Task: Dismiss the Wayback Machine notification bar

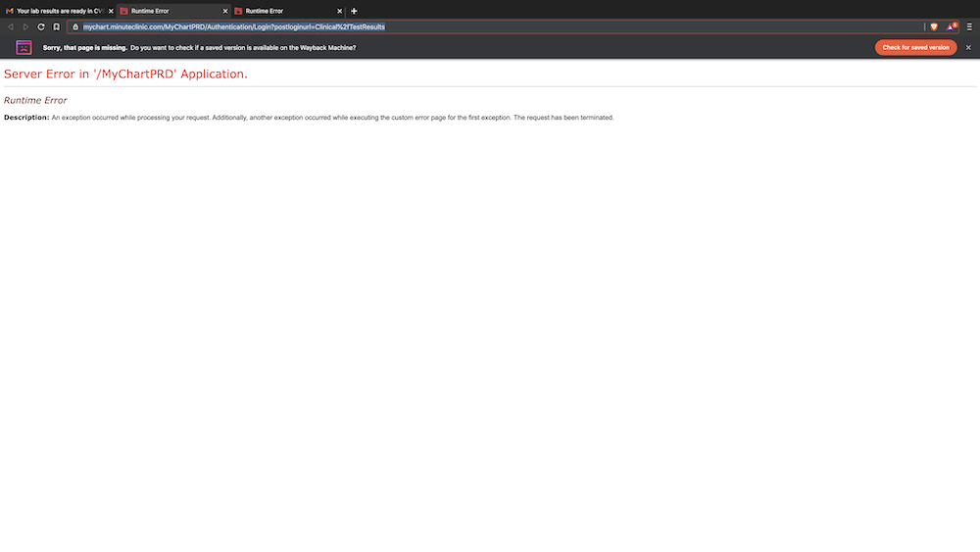Action: coord(968,47)
